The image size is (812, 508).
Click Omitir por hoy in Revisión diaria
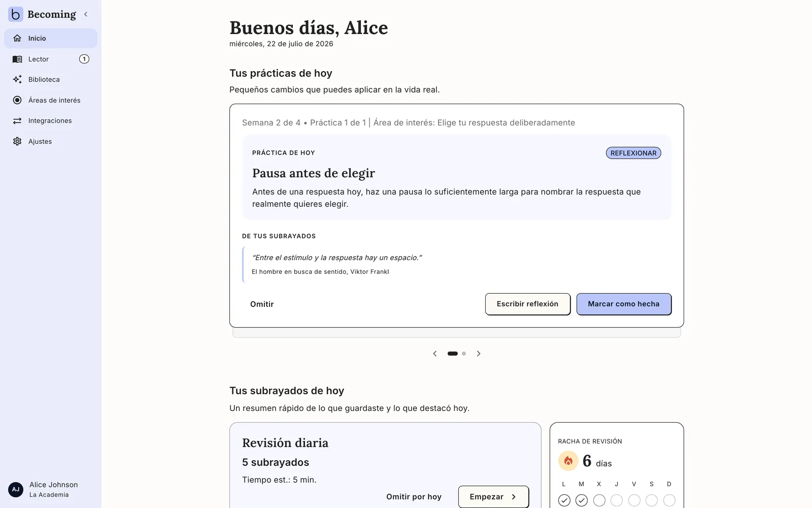coord(414,497)
